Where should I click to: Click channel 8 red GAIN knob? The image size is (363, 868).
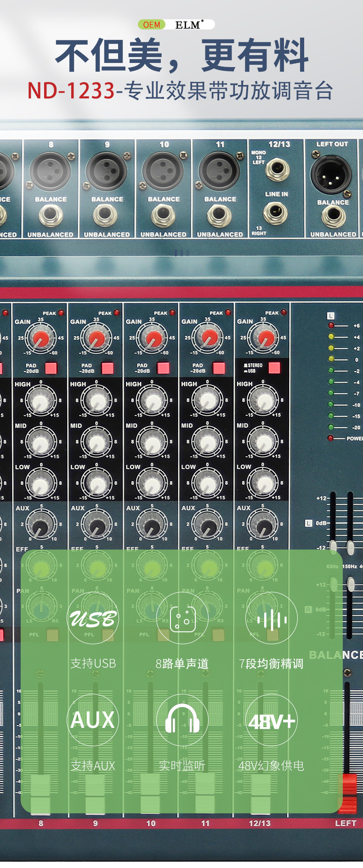coord(41,339)
